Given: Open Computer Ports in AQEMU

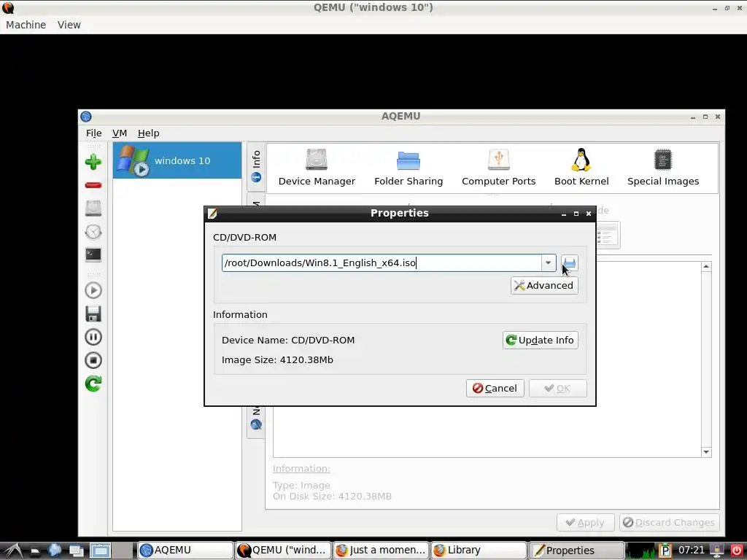Looking at the screenshot, I should [499, 168].
